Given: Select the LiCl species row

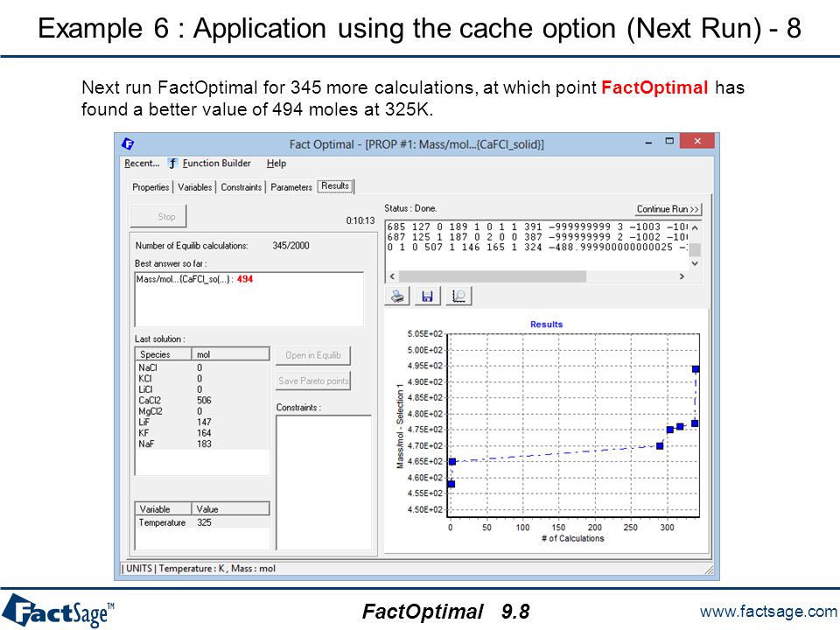Looking at the screenshot, I should 202,389.
